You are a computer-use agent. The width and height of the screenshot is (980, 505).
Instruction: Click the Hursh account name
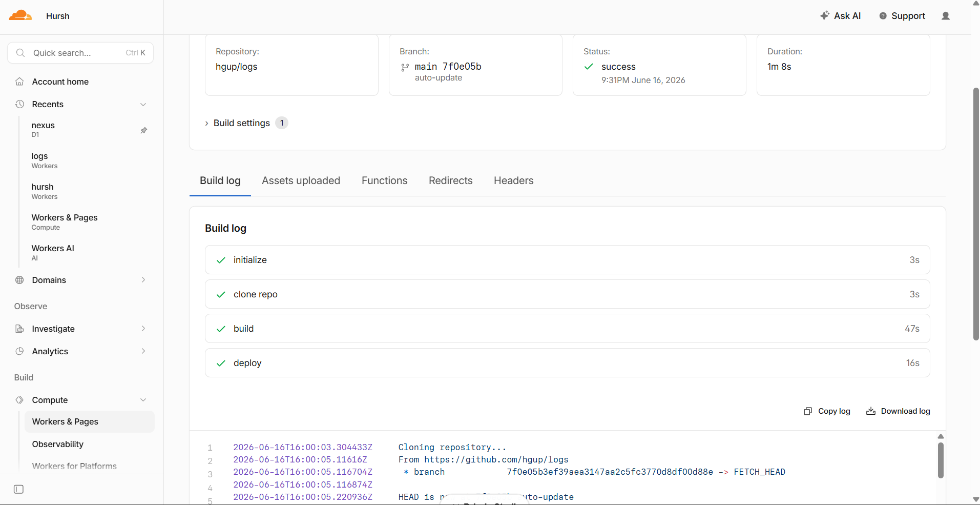(x=58, y=16)
